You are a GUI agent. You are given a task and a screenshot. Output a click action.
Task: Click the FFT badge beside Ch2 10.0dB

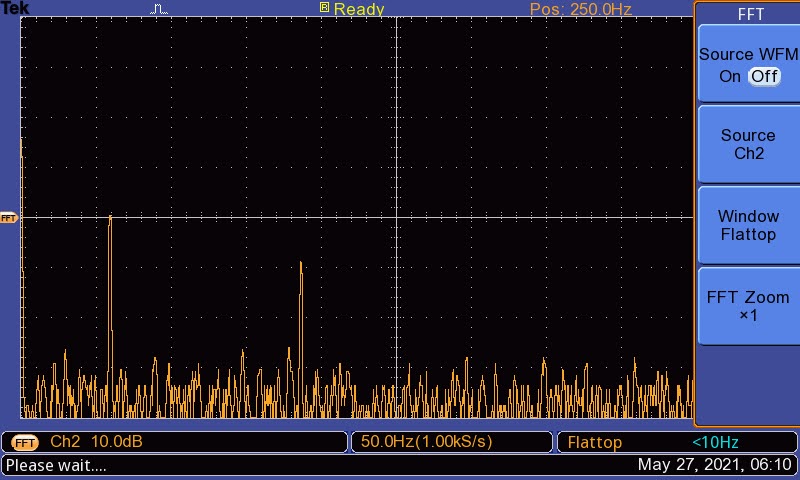pos(25,442)
